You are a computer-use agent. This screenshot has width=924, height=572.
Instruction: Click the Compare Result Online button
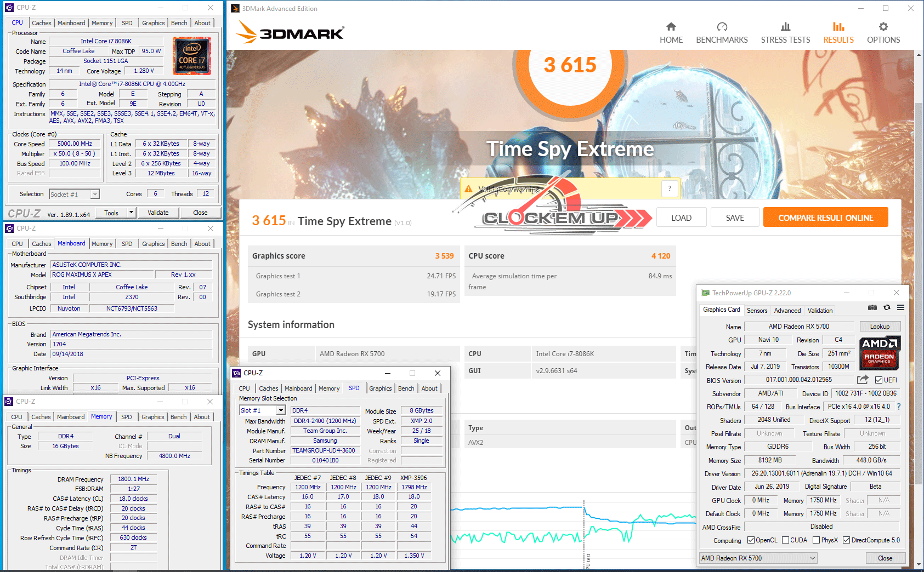pyautogui.click(x=825, y=218)
